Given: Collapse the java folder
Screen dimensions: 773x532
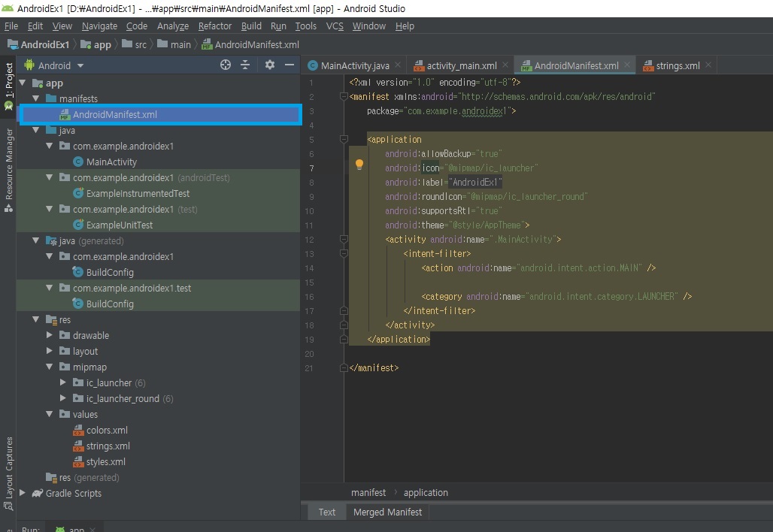Looking at the screenshot, I should tap(35, 130).
